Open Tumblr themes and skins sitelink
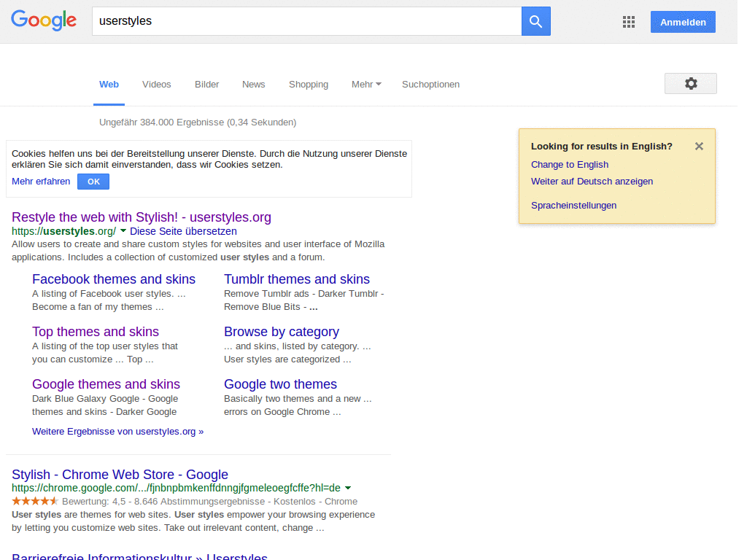 click(x=297, y=279)
